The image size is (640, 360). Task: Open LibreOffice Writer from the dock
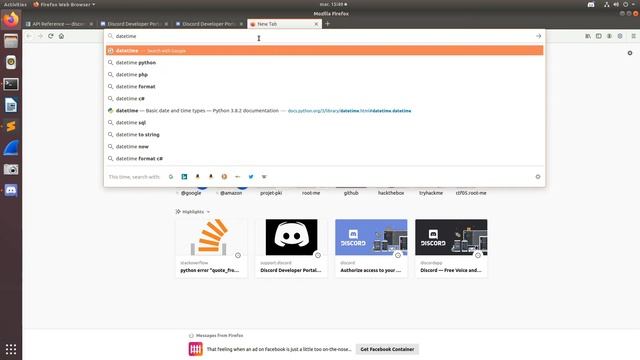[11, 105]
